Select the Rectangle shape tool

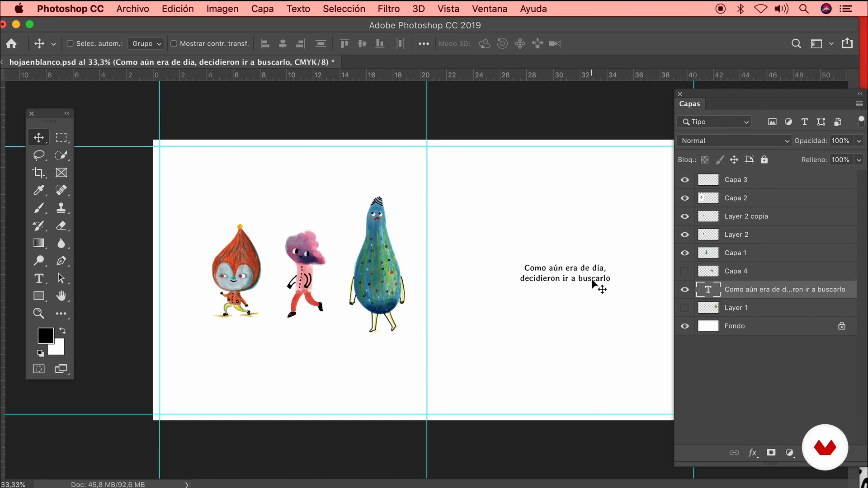tap(39, 296)
